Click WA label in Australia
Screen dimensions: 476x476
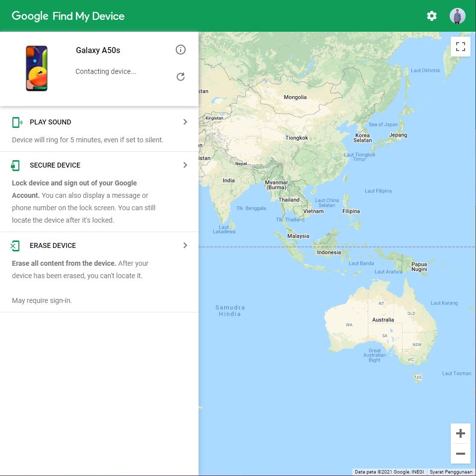coord(349,325)
